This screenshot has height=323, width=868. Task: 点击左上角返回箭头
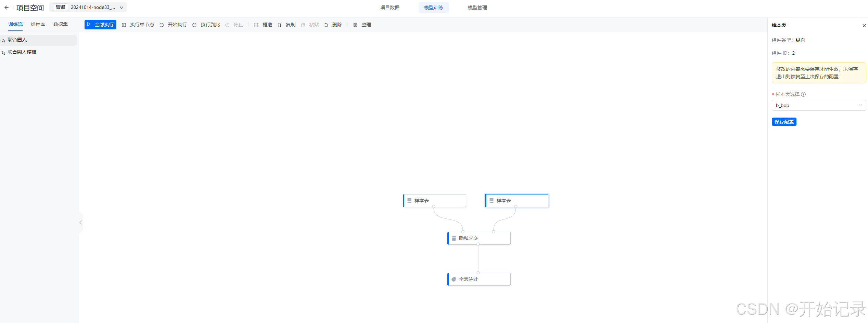pos(7,7)
